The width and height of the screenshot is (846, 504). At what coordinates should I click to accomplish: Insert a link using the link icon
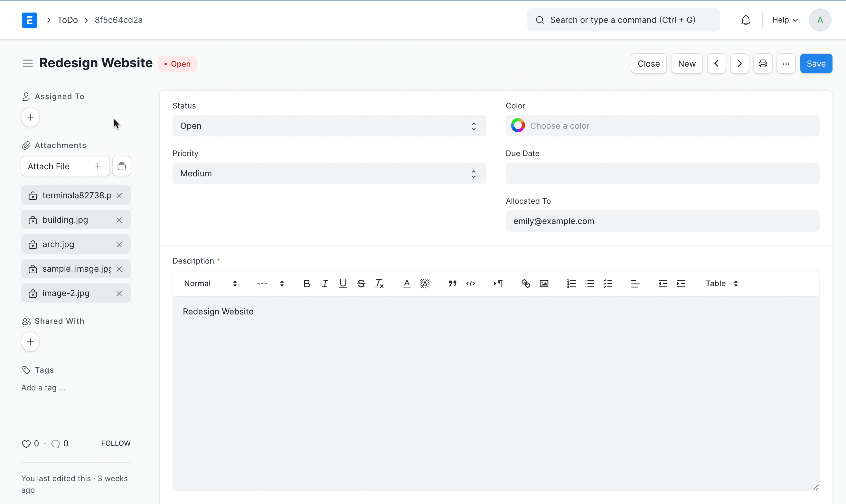pyautogui.click(x=526, y=284)
